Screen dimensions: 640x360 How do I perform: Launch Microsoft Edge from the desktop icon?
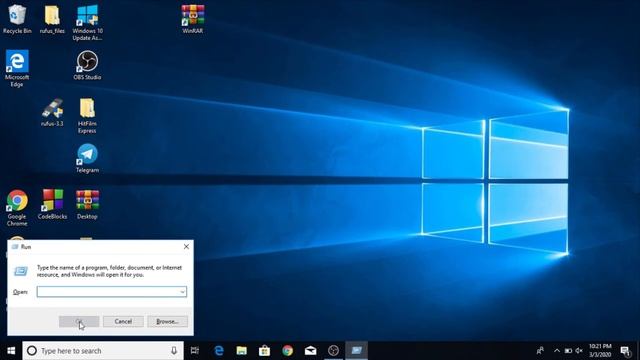[17, 69]
